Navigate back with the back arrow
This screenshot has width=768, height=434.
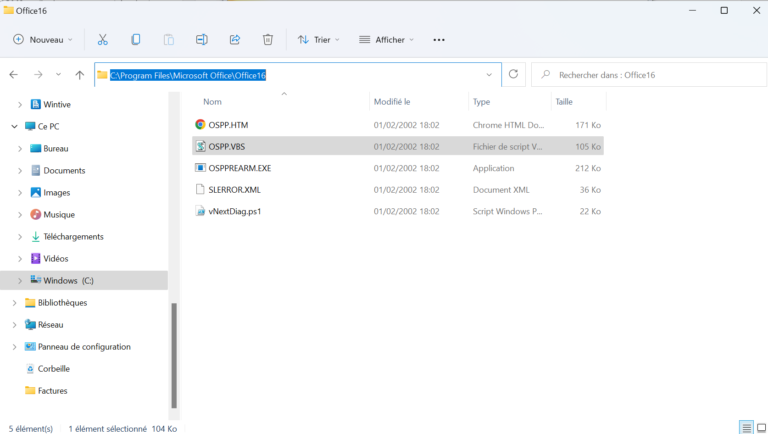coord(14,75)
